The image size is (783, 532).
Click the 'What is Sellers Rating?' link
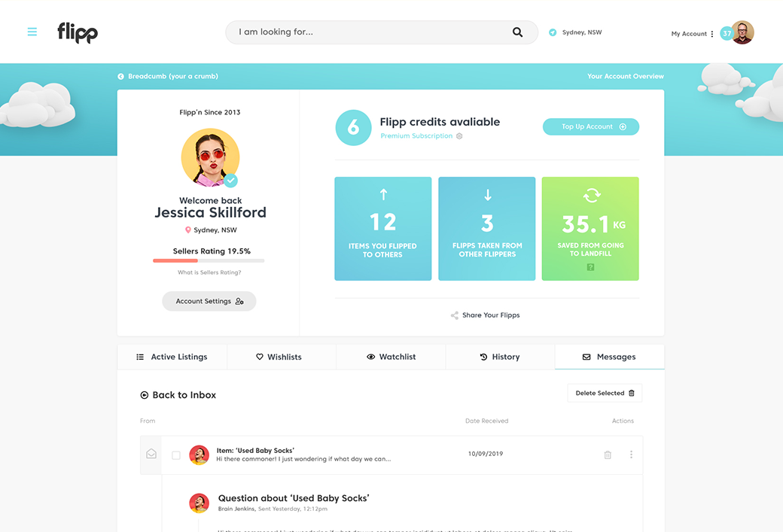pos(209,272)
